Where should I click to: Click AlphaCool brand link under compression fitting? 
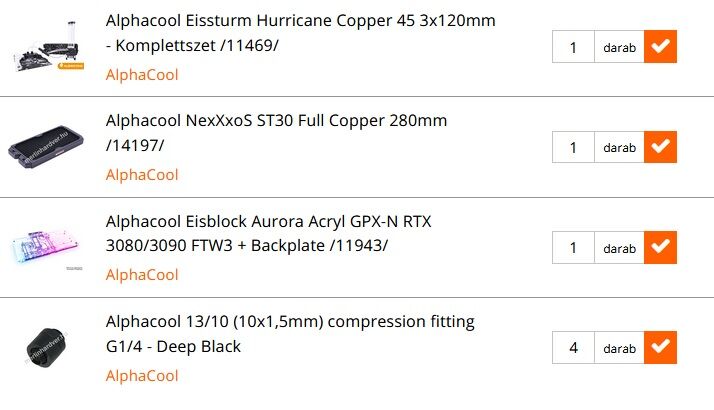[x=142, y=376]
